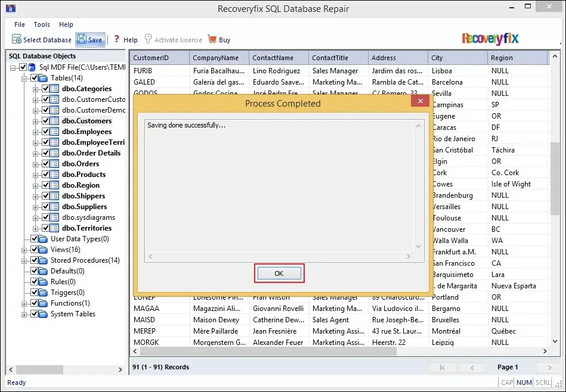Click the data grid scroll down arrow
Viewport: 566px width, 392px height.
(555, 341)
